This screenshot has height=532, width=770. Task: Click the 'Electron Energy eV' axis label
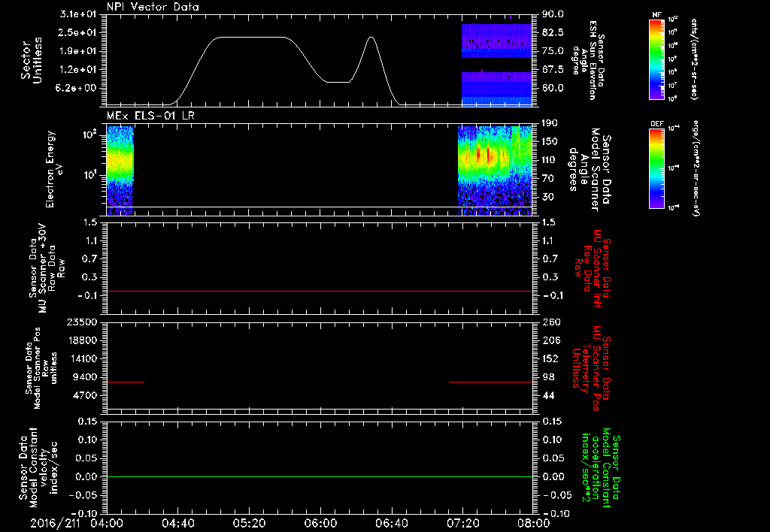[53, 169]
